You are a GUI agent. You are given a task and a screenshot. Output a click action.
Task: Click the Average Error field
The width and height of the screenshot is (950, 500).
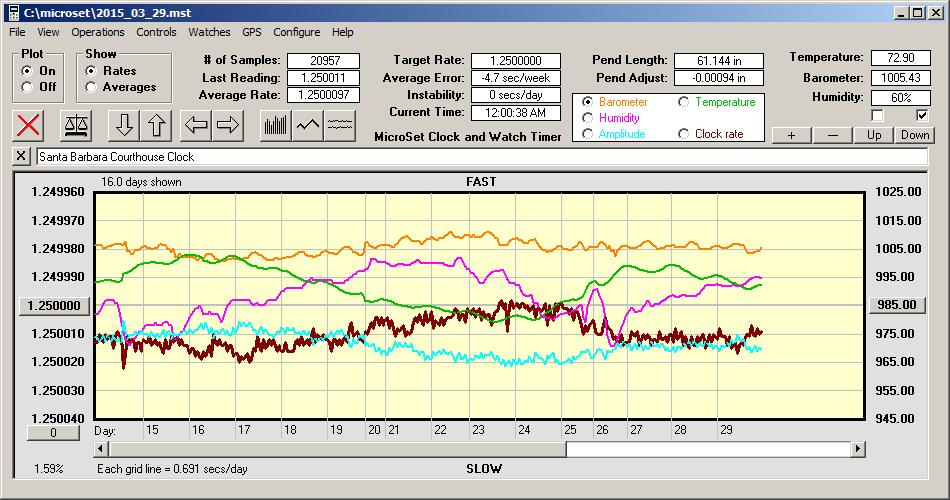[516, 78]
